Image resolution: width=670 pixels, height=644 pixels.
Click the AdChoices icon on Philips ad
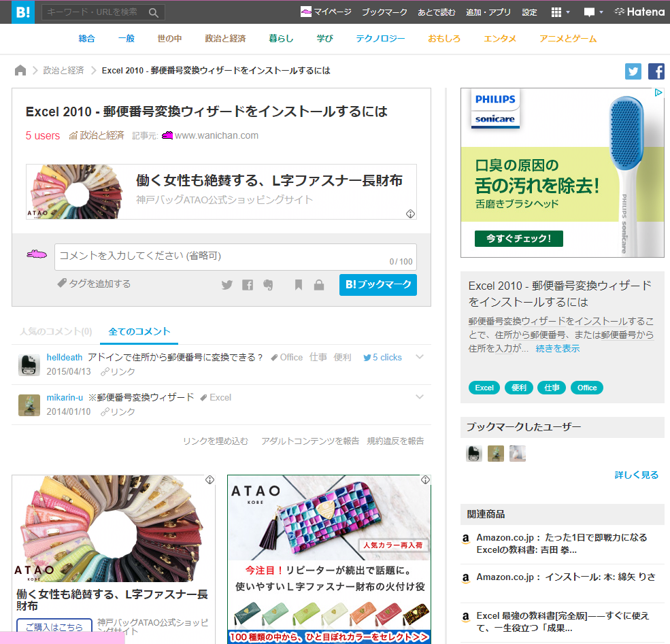click(x=658, y=92)
